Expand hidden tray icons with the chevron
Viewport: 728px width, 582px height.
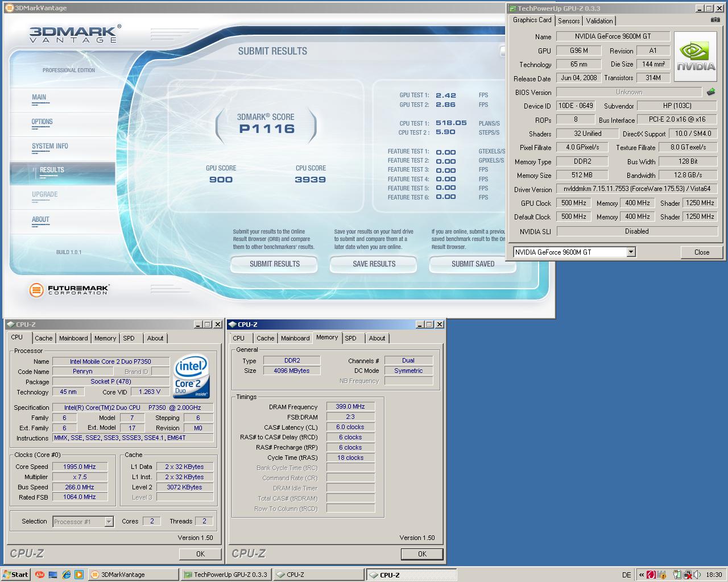(x=642, y=575)
